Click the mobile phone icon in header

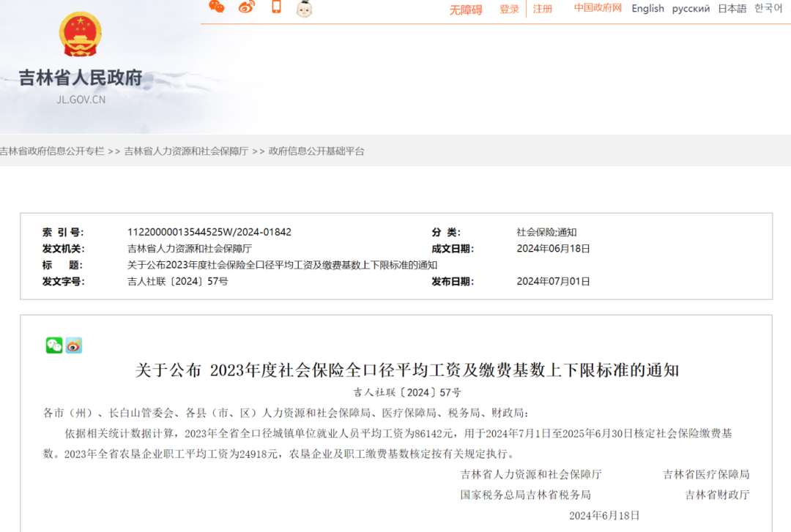[x=276, y=7]
